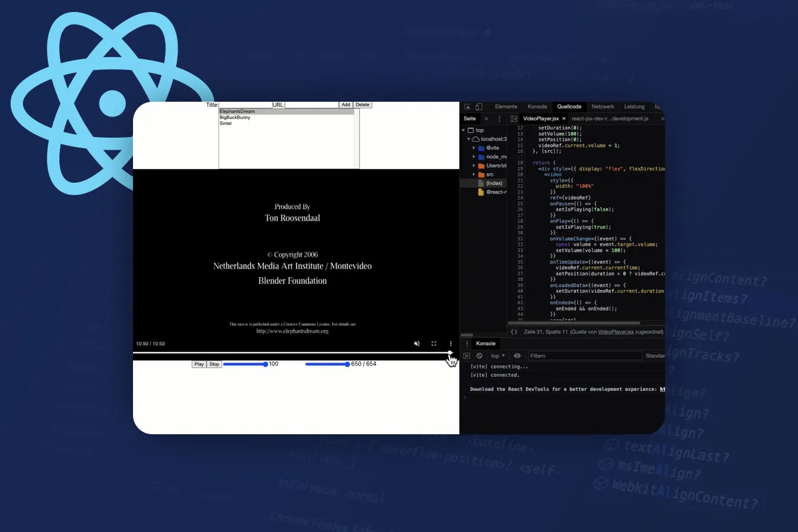Switch to the Elemente tab
Screen dimensions: 798x532
coord(506,106)
